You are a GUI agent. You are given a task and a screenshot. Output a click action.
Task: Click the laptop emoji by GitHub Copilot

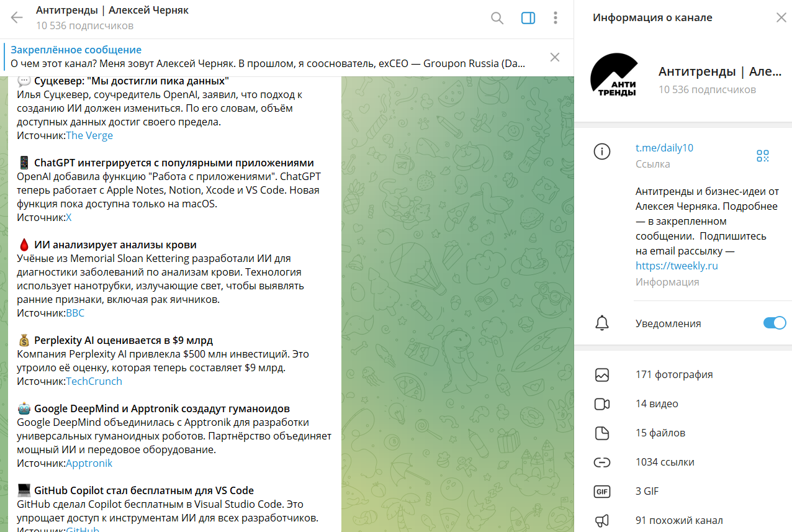[24, 490]
